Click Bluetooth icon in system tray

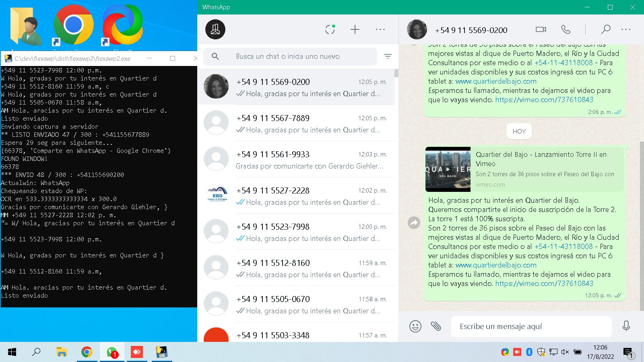point(529,352)
